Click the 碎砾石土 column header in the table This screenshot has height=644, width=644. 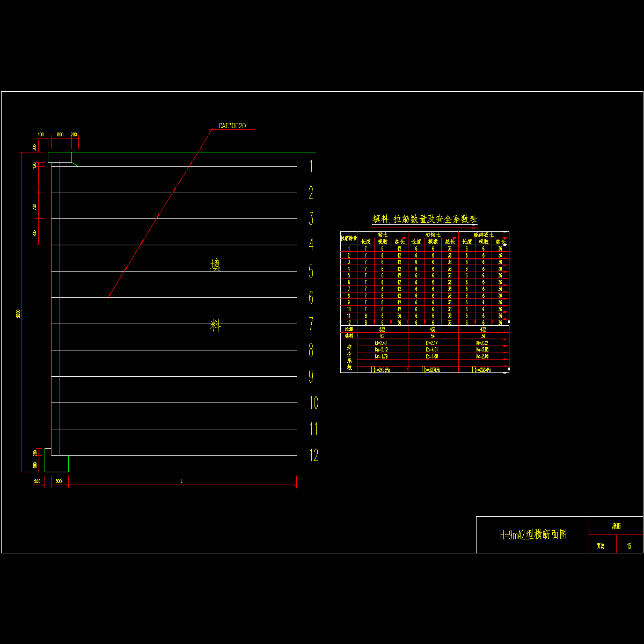click(484, 235)
